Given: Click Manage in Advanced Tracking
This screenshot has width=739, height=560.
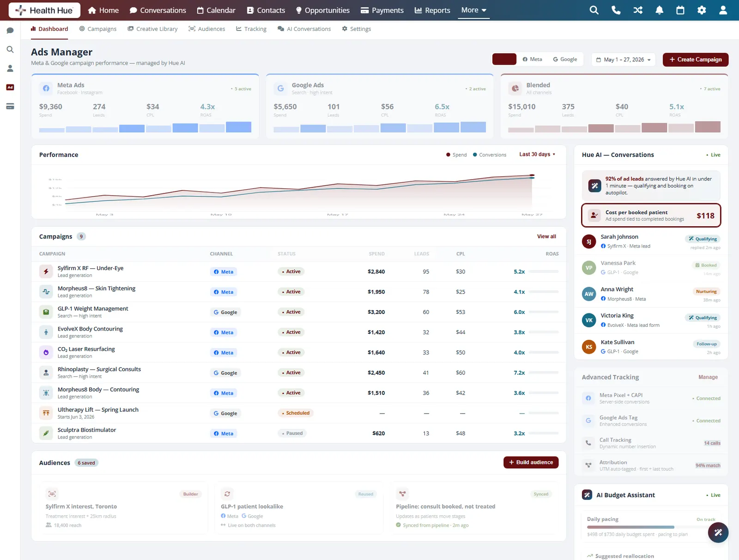Looking at the screenshot, I should click(x=708, y=377).
